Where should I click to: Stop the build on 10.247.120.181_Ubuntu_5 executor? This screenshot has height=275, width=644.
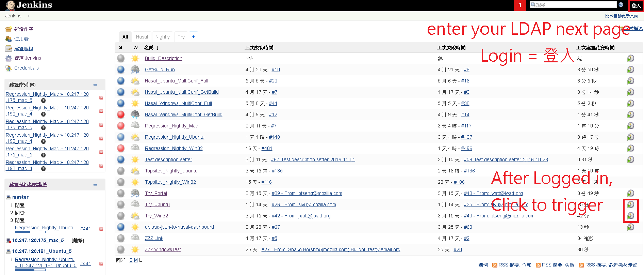101,264
